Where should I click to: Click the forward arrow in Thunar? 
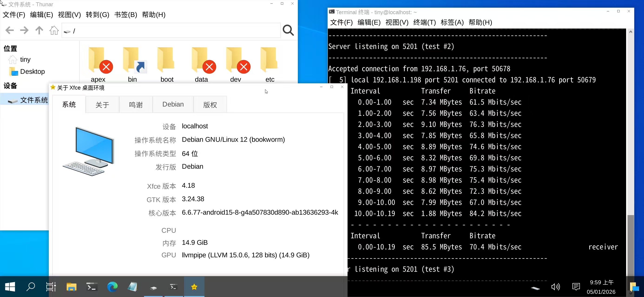click(x=24, y=30)
